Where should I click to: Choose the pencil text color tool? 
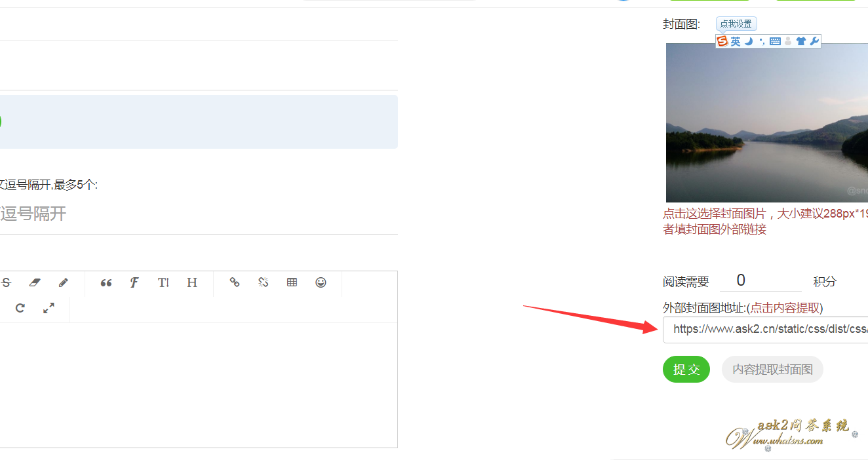coord(64,282)
